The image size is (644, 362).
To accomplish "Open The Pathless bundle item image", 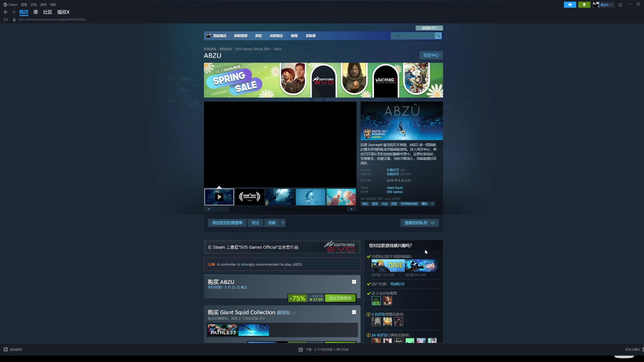I will click(x=223, y=330).
